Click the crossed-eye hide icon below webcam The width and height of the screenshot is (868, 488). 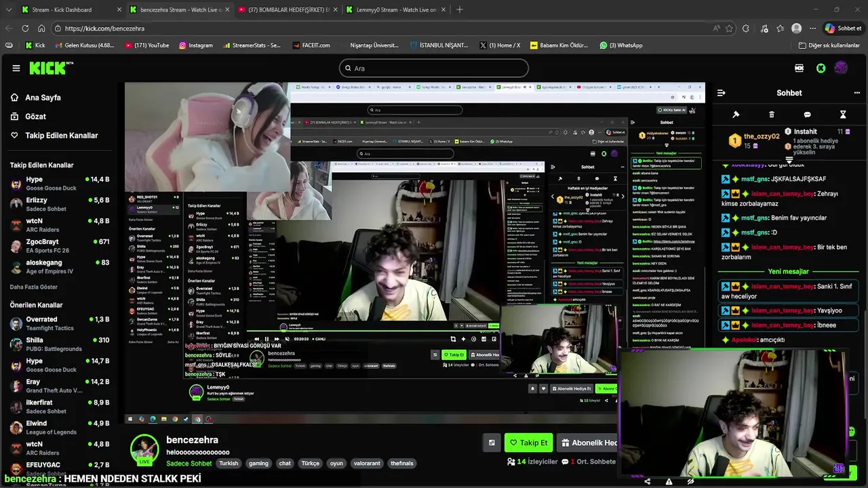pos(690,482)
